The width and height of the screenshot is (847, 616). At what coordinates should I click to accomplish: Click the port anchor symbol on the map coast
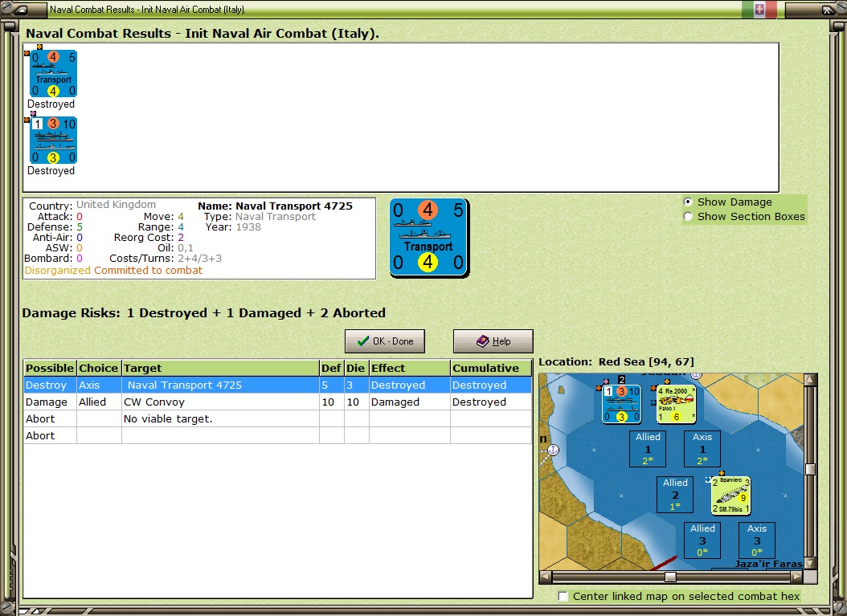(553, 449)
